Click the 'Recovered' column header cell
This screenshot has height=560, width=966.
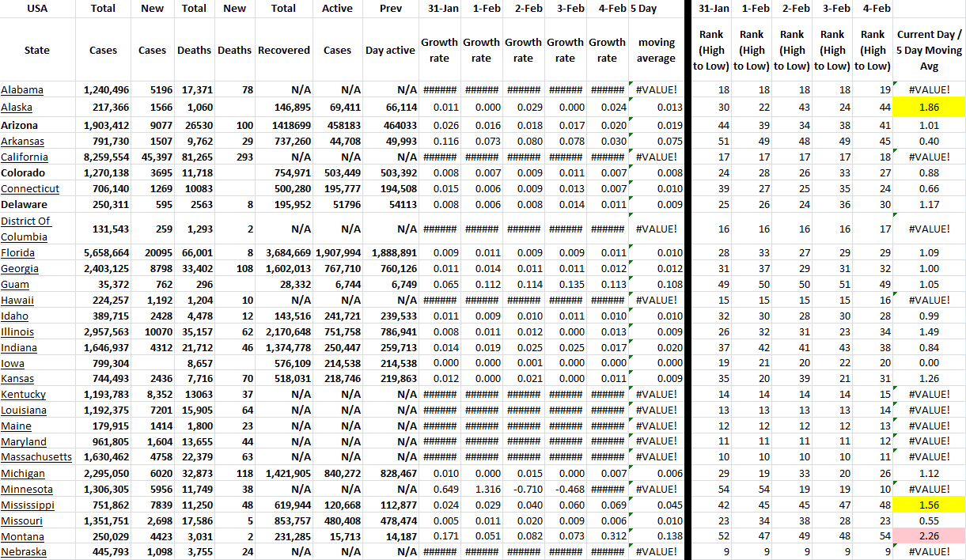point(284,50)
